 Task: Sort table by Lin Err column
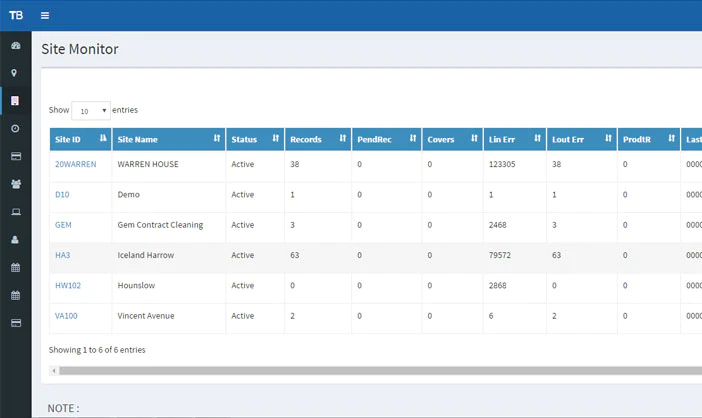514,139
